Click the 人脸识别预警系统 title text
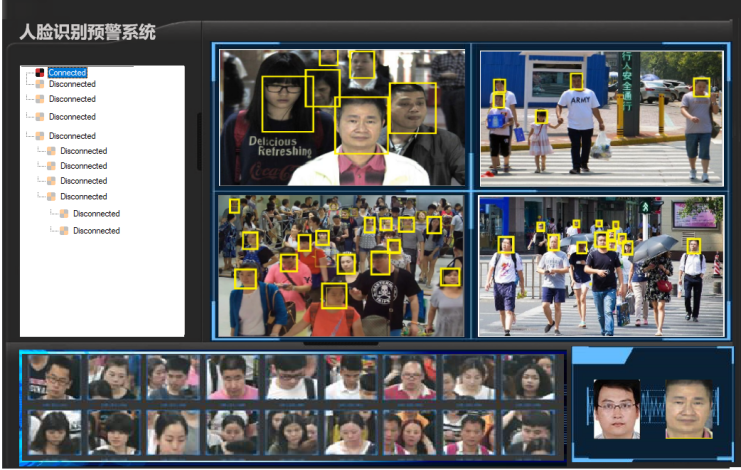The width and height of the screenshot is (741, 470). (87, 32)
